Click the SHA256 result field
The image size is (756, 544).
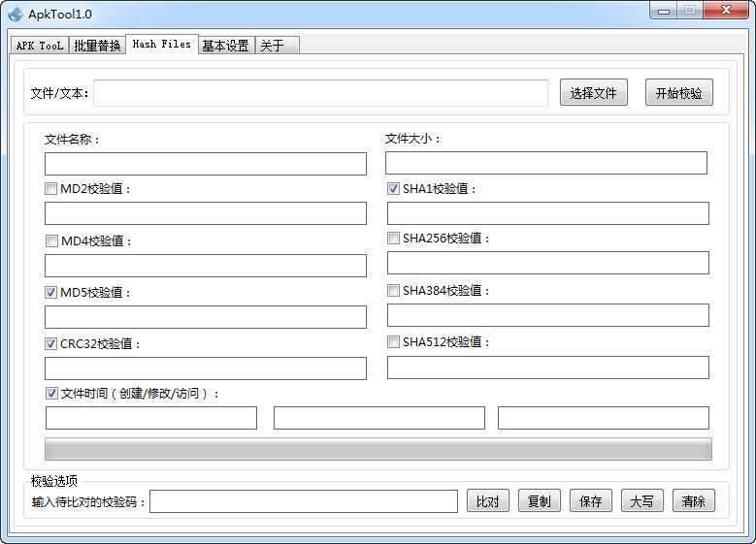coord(548,263)
